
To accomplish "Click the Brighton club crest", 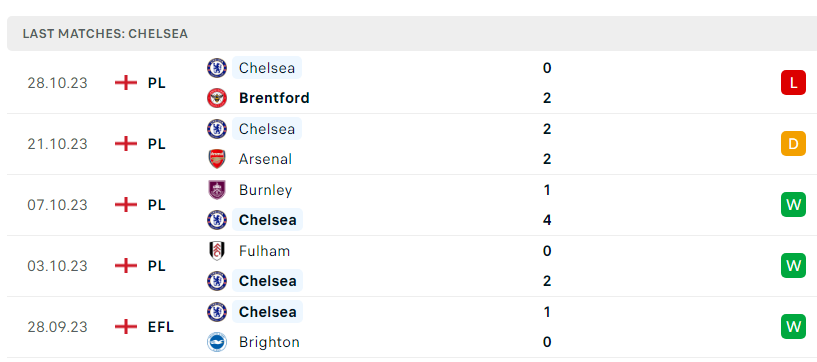I will click(x=217, y=342).
